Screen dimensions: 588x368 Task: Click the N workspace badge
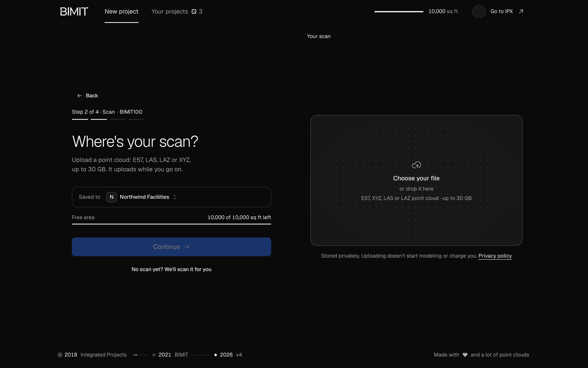coord(111,197)
